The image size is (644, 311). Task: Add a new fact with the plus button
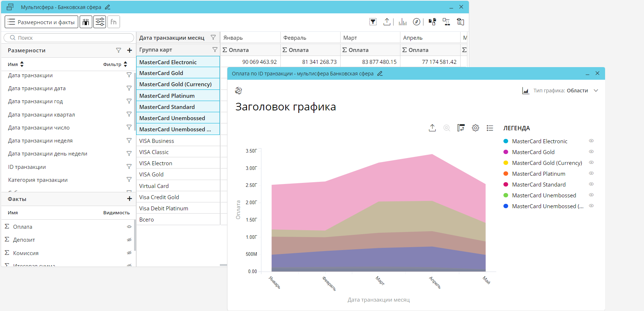point(129,199)
